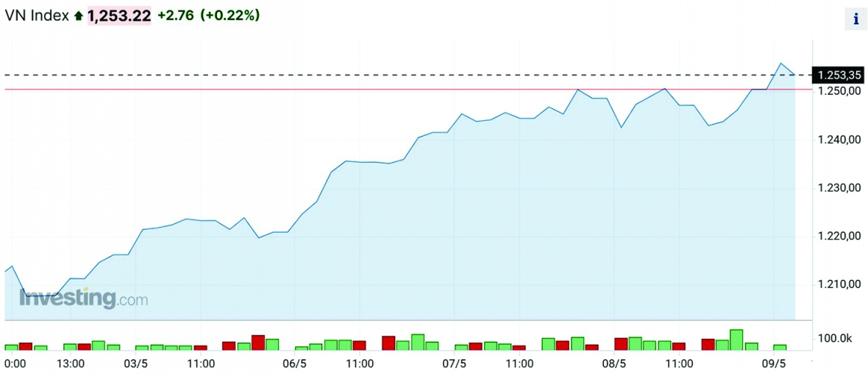Click the 0:00 time label
The image size is (868, 374).
point(15,364)
